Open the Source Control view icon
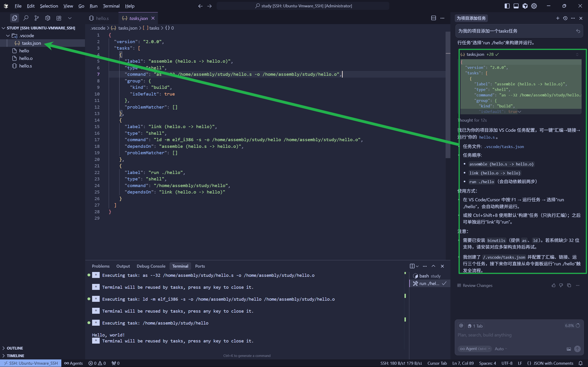 [x=37, y=18]
